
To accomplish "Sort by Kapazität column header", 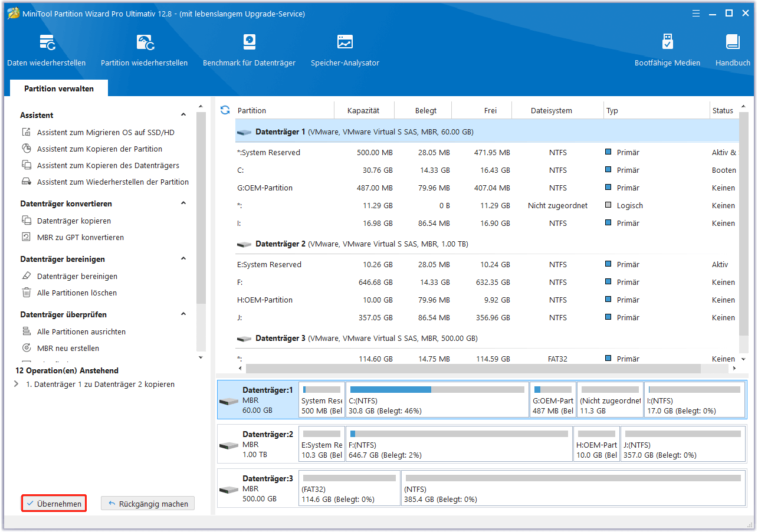I will [x=363, y=110].
